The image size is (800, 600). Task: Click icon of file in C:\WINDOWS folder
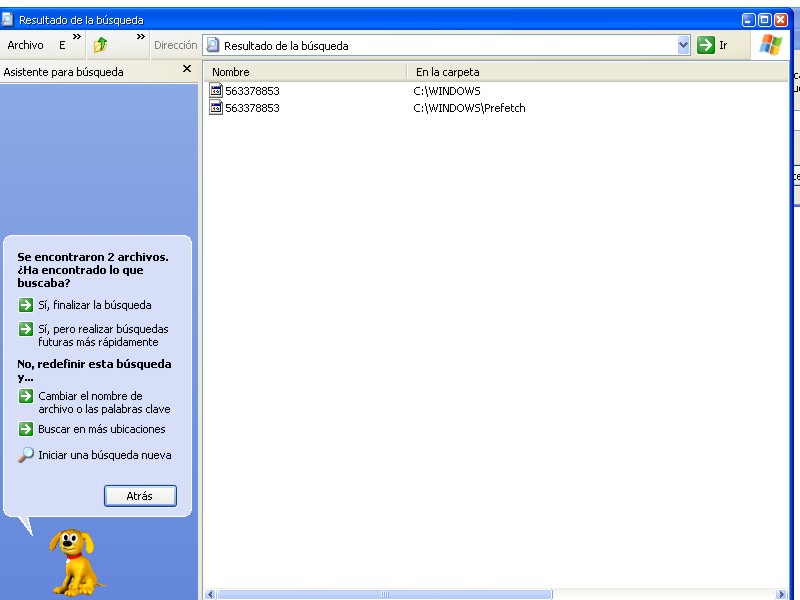click(216, 91)
